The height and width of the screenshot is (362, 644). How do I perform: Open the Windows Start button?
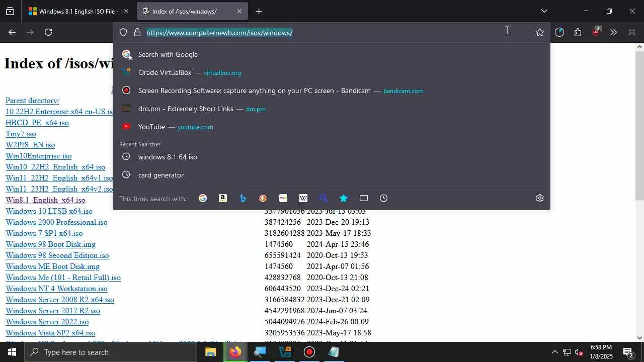pyautogui.click(x=12, y=352)
